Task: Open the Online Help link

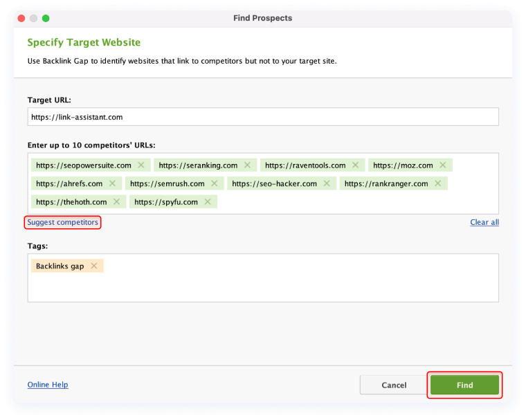Action: 48,385
